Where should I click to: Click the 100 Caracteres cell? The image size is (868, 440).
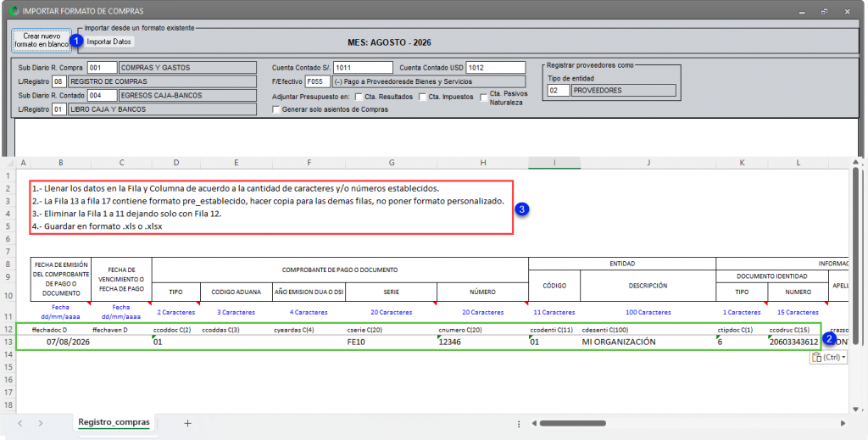[x=648, y=312]
